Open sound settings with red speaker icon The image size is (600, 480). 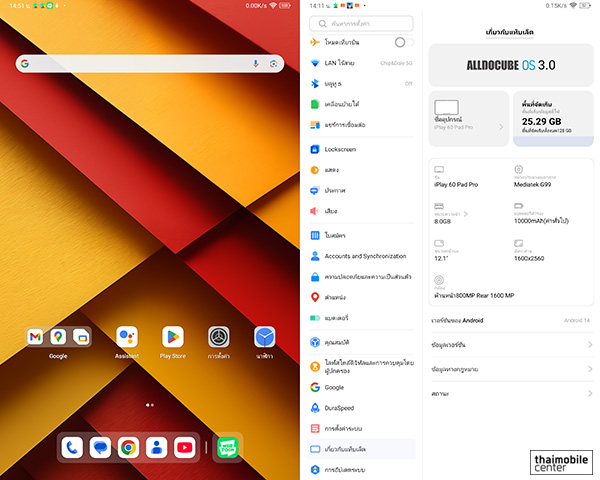[361, 211]
